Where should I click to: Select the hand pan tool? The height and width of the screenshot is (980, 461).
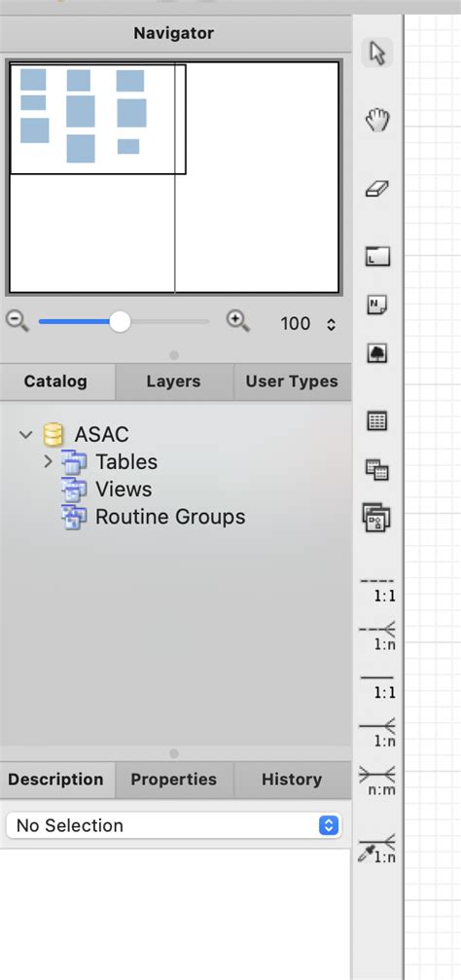click(377, 120)
